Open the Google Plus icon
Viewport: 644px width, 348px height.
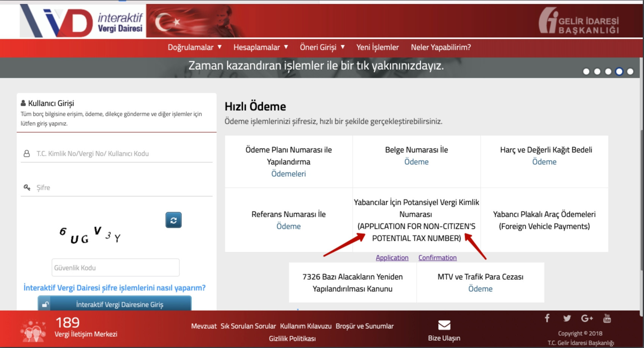pos(587,318)
